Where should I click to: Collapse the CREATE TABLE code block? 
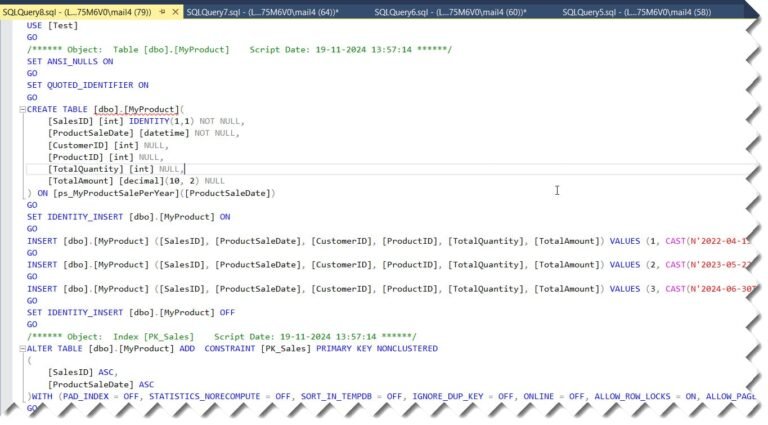pyautogui.click(x=22, y=109)
